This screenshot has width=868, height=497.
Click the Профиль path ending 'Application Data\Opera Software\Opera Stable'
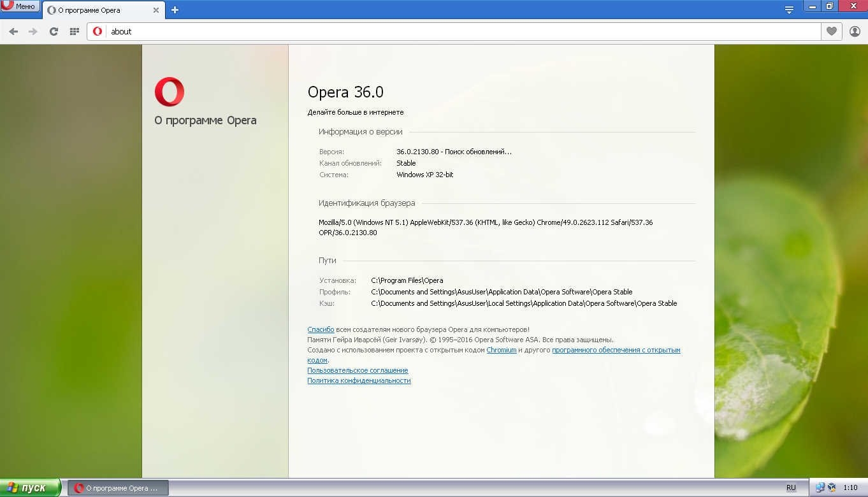pos(502,292)
